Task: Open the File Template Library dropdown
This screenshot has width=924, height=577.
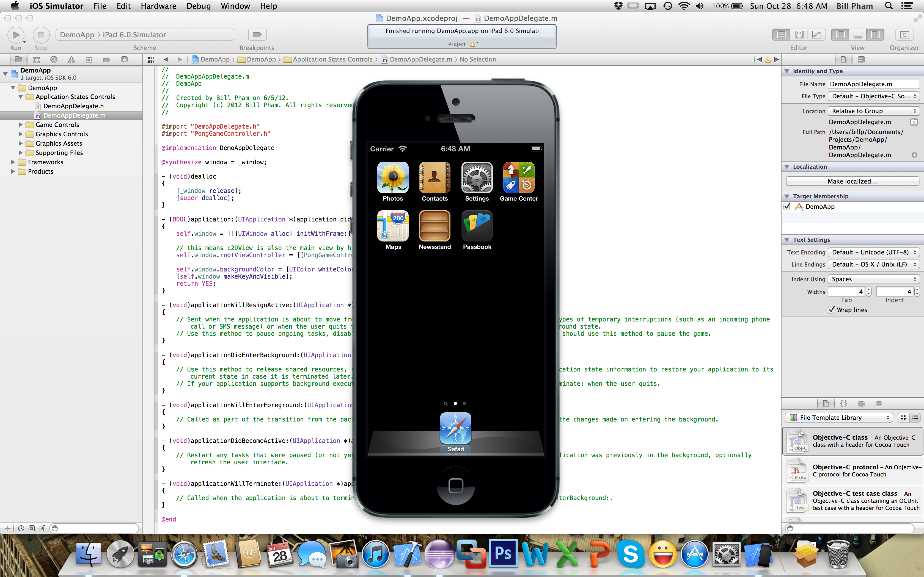Action: (838, 417)
